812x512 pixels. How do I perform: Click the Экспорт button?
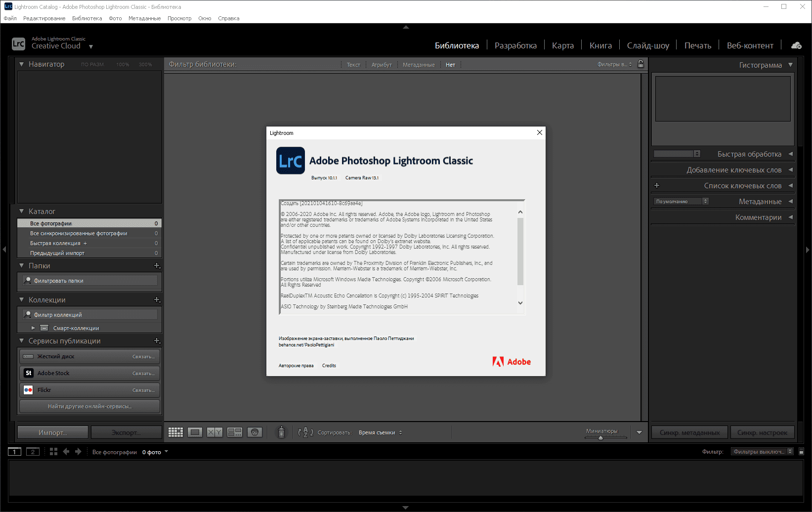point(126,432)
